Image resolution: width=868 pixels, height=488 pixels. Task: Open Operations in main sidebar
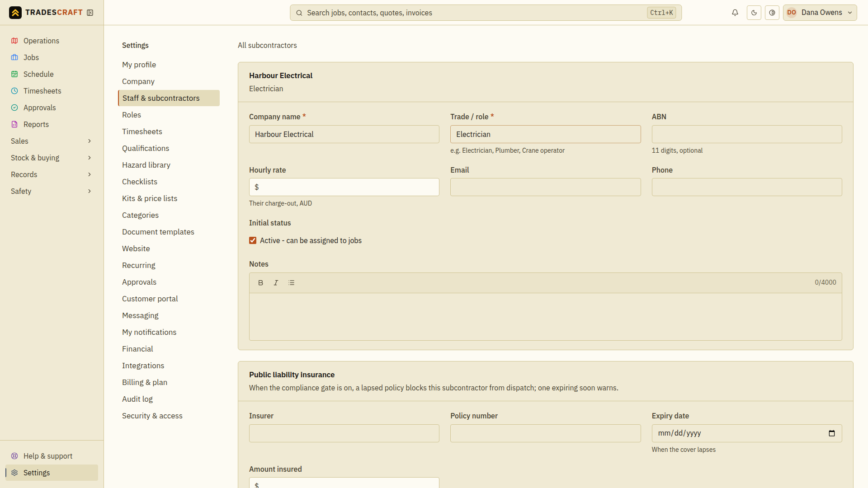52,41
